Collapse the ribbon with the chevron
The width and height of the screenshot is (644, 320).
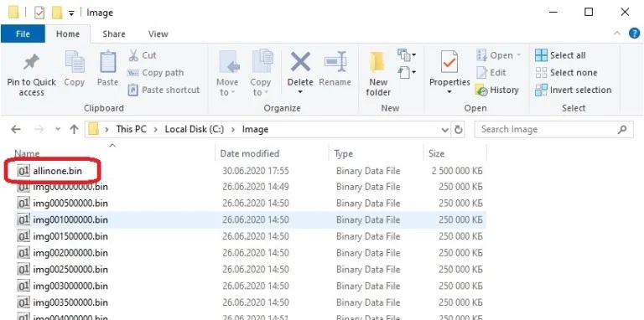(617, 34)
